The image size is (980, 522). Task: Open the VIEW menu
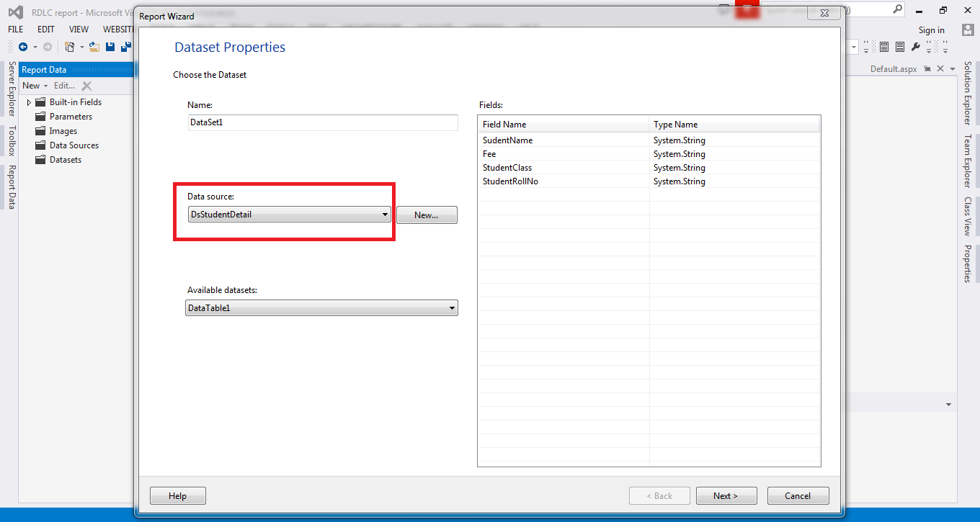[x=79, y=29]
